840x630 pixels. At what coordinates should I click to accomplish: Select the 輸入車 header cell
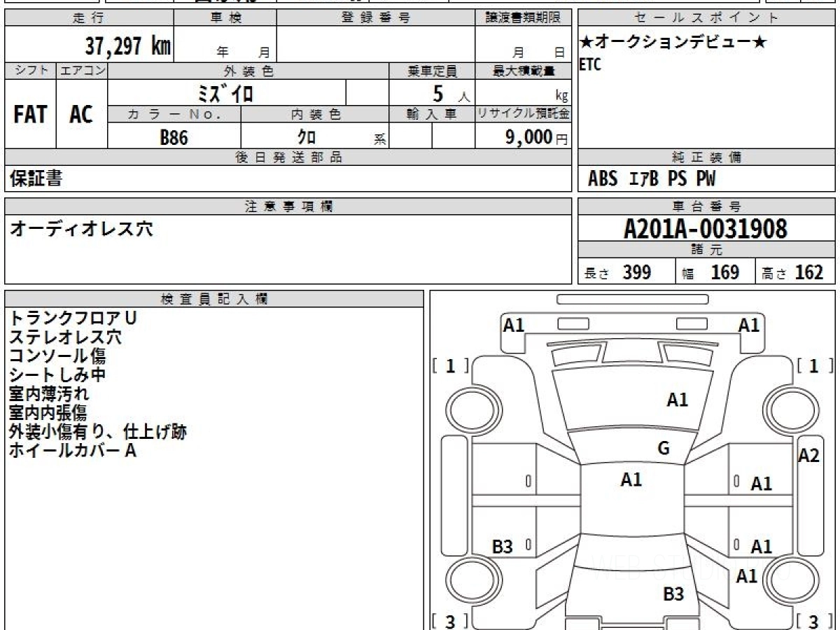click(432, 114)
